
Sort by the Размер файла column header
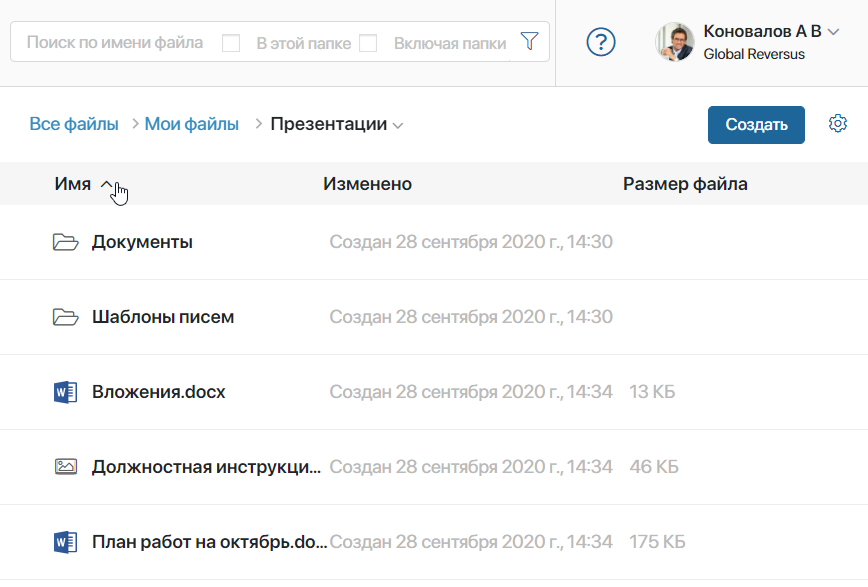685,184
